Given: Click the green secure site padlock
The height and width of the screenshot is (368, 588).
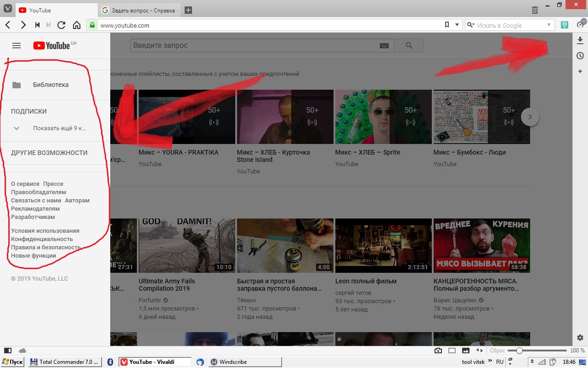Looking at the screenshot, I should (93, 25).
